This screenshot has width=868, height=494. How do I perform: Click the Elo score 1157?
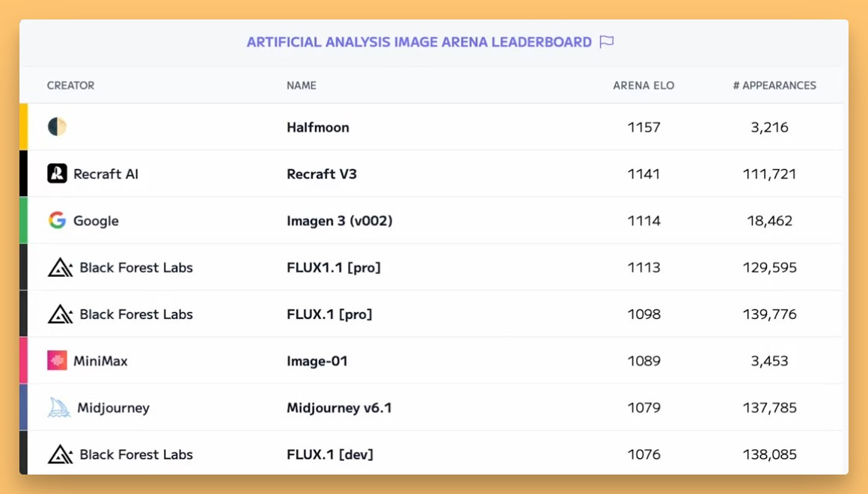tap(644, 127)
